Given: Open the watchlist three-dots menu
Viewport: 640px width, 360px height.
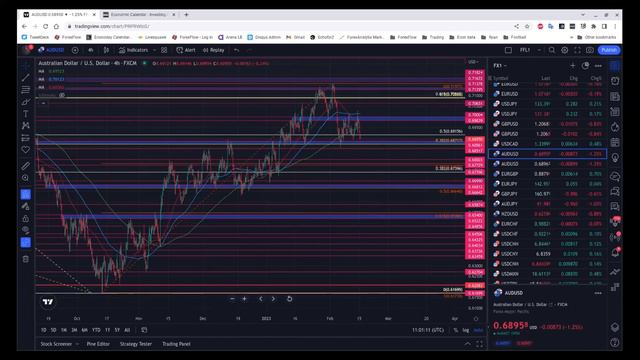Looking at the screenshot, I should click(x=598, y=65).
